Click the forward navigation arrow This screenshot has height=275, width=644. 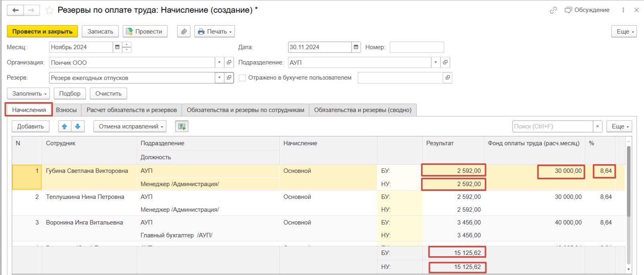(31, 10)
